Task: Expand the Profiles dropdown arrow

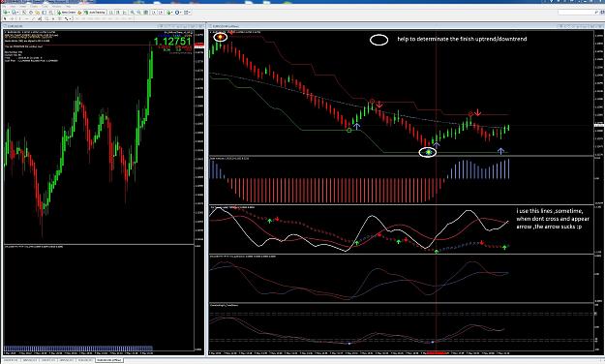Action: coord(17,13)
